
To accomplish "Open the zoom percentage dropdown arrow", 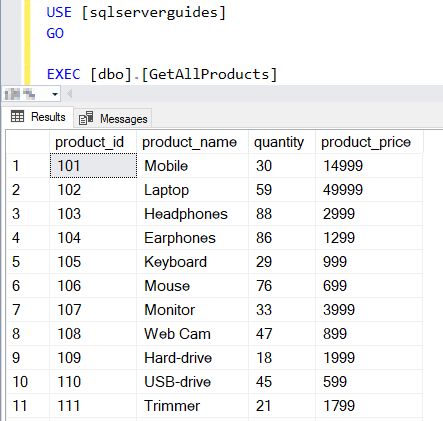I will pos(55,94).
